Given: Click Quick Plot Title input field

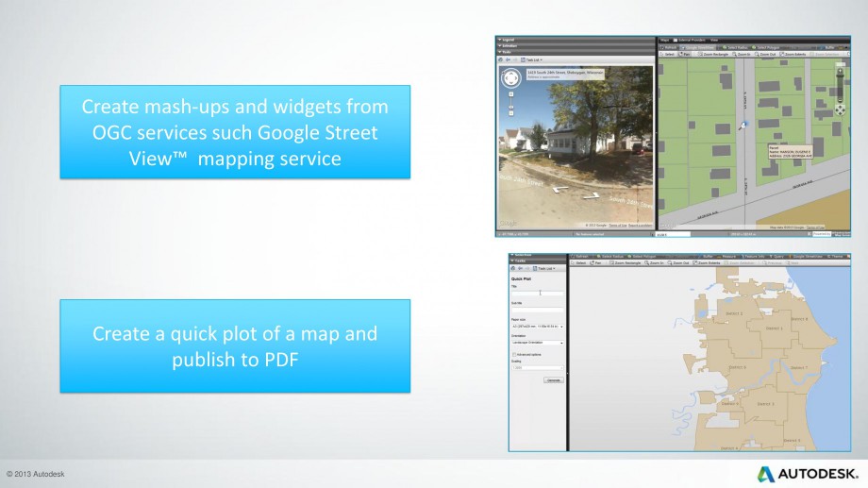Looking at the screenshot, I should click(537, 293).
